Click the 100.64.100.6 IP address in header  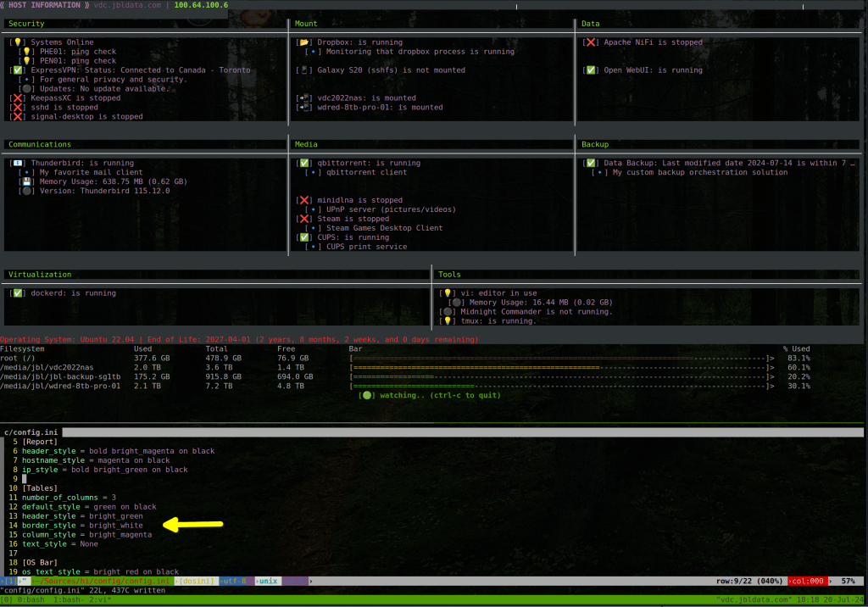click(201, 5)
